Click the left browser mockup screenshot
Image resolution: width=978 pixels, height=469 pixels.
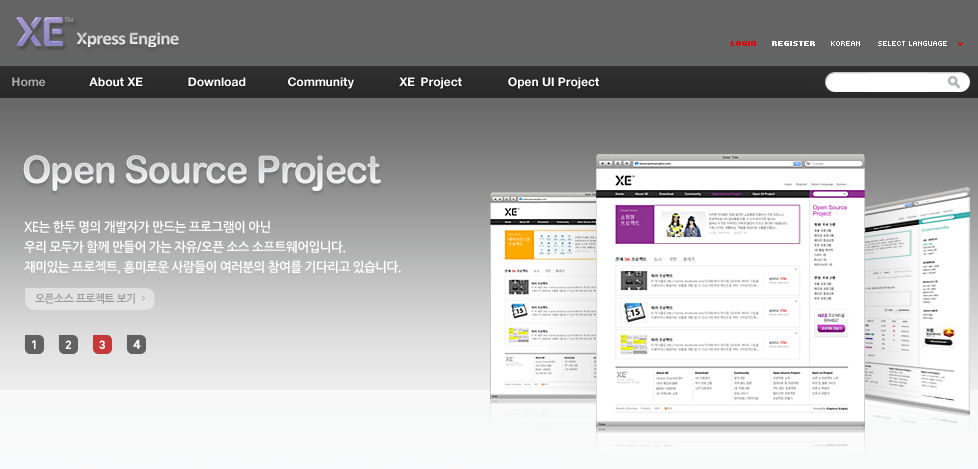543,298
